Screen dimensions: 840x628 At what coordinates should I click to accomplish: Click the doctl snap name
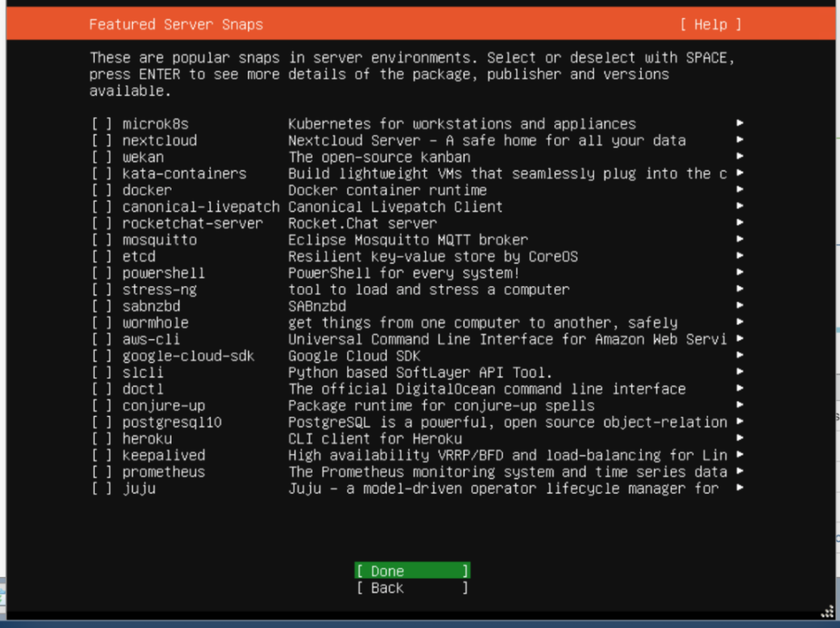coord(143,390)
